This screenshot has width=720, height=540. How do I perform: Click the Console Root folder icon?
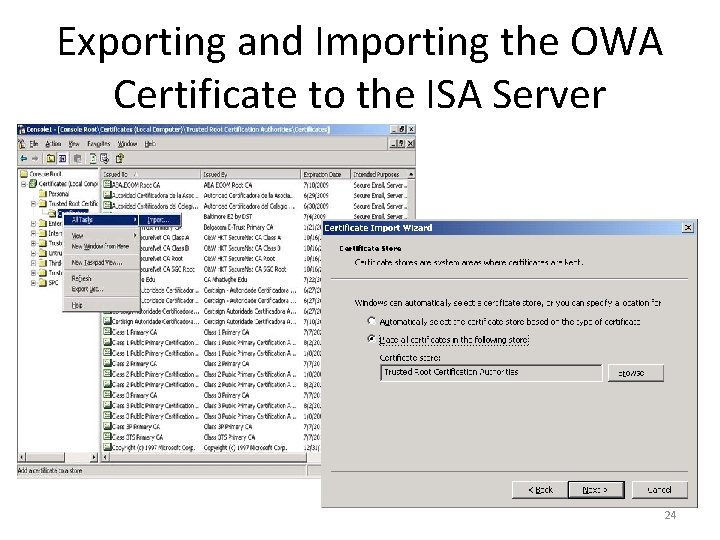point(24,174)
